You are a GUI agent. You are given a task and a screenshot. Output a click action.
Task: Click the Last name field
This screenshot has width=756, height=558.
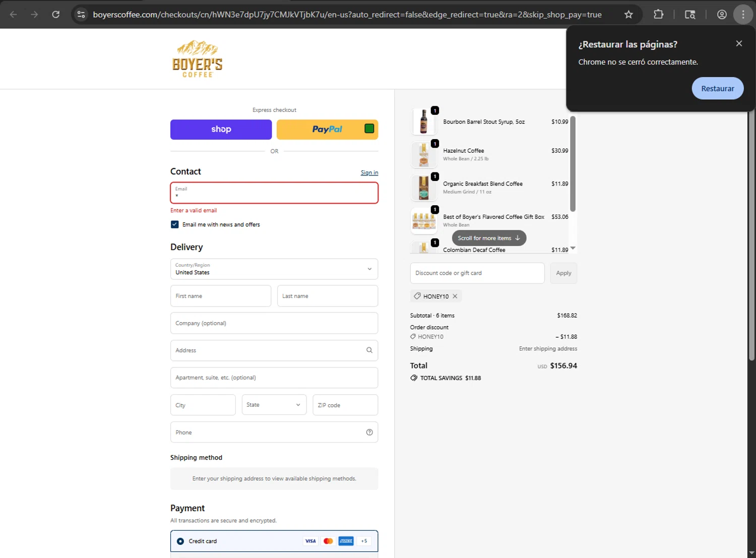[328, 296]
